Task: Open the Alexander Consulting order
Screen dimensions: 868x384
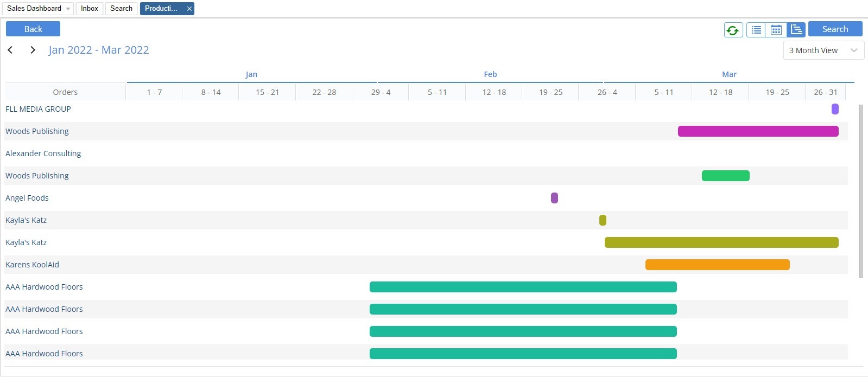Action: pos(43,153)
